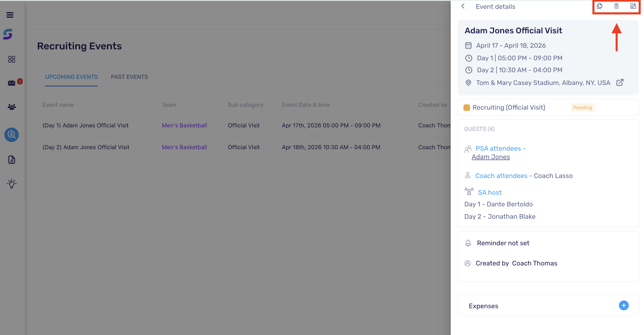Click Day 2 - Jonathan Blake host entry

[500, 216]
